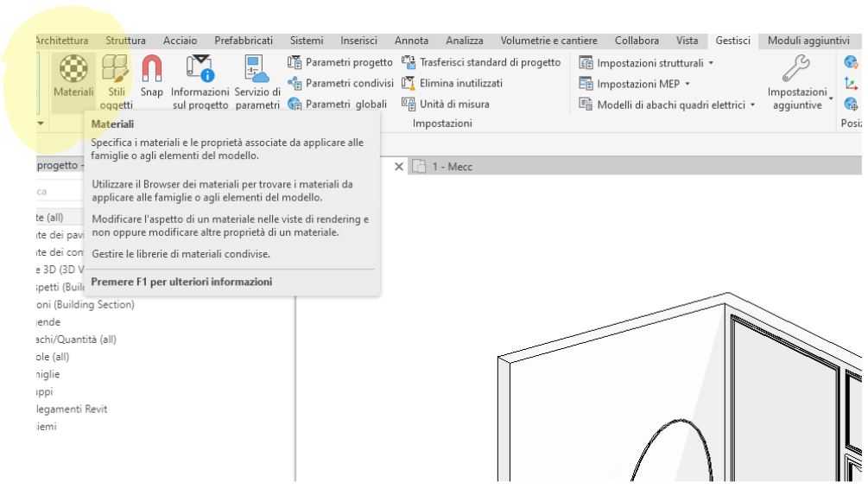Switch to the Architettura tab
The height and width of the screenshot is (489, 868).
(61, 41)
